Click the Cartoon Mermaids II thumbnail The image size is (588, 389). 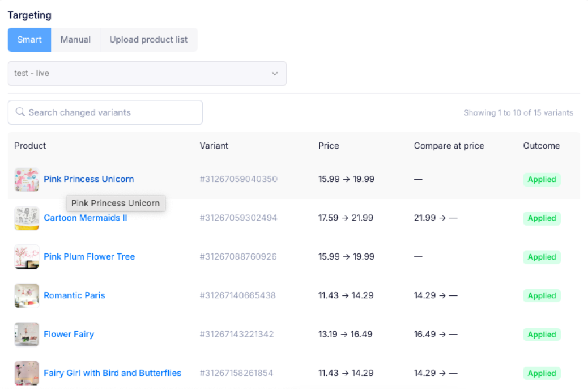(27, 218)
